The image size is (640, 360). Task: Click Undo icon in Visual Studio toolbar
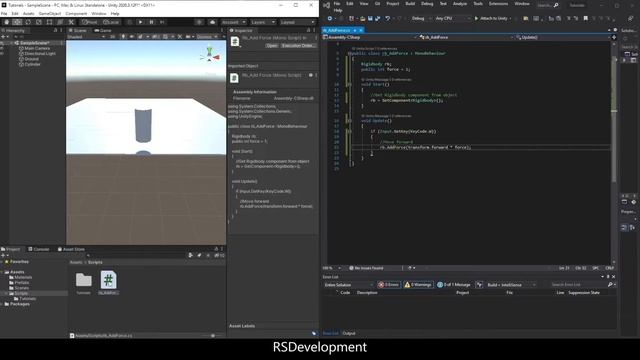pos(388,18)
